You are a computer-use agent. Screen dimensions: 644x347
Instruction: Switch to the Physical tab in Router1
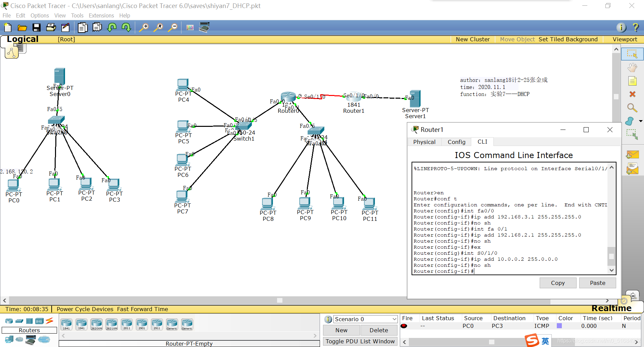pyautogui.click(x=424, y=142)
